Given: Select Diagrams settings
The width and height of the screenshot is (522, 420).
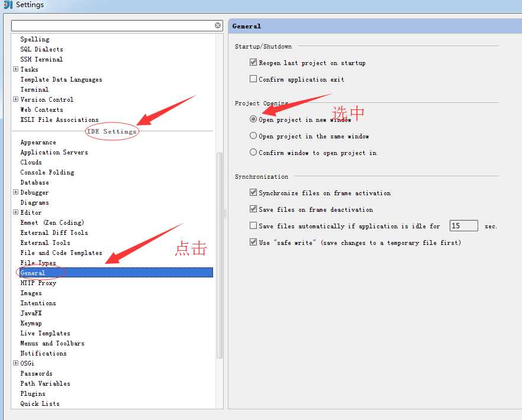Looking at the screenshot, I should pos(34,202).
